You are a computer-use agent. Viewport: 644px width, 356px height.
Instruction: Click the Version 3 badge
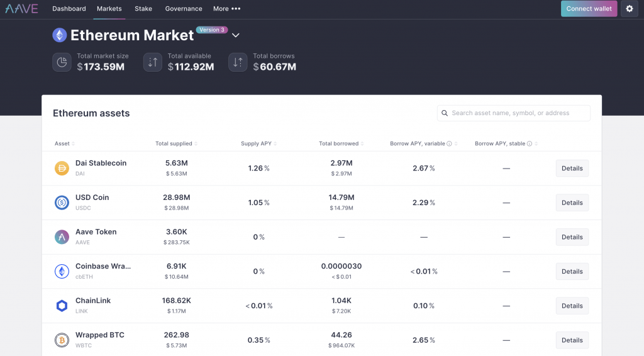(212, 30)
